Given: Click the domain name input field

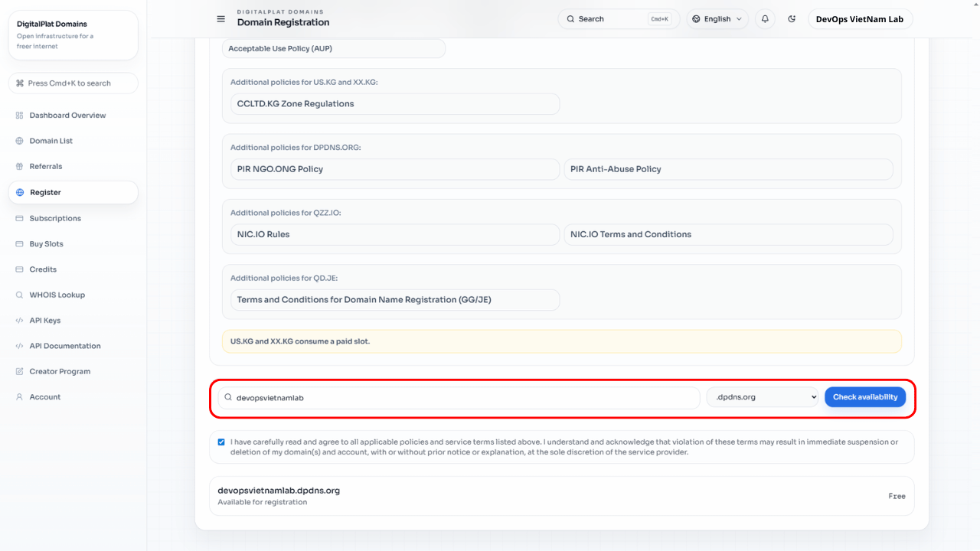Looking at the screenshot, I should (459, 397).
